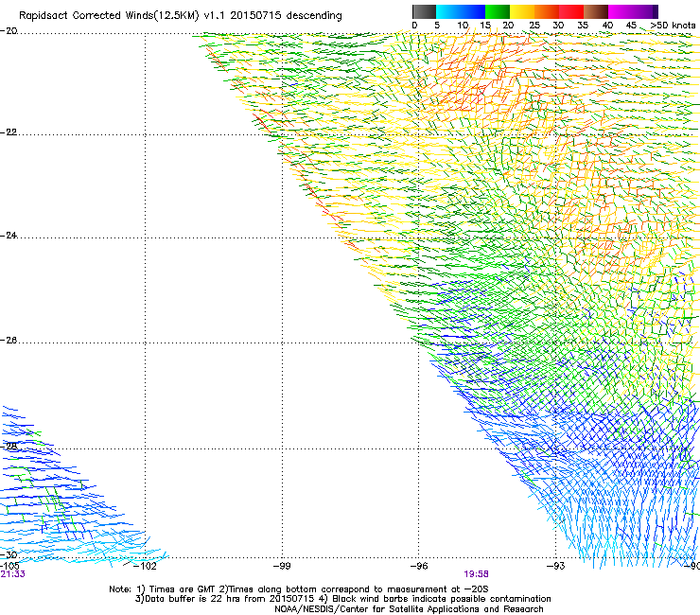Screen dimensions: 700x615
Task: Click the purple time stamp 19:58
Action: click(x=476, y=574)
